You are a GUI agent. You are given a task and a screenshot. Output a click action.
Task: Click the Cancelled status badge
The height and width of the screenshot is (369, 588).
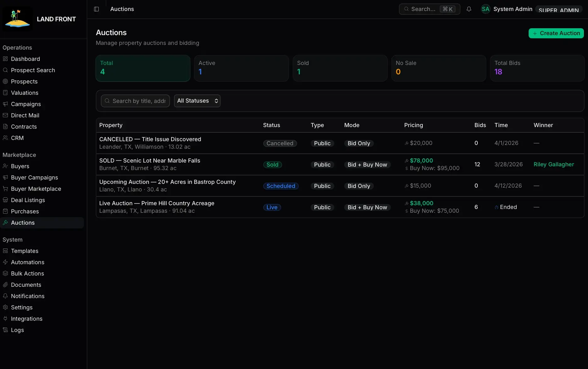click(280, 143)
